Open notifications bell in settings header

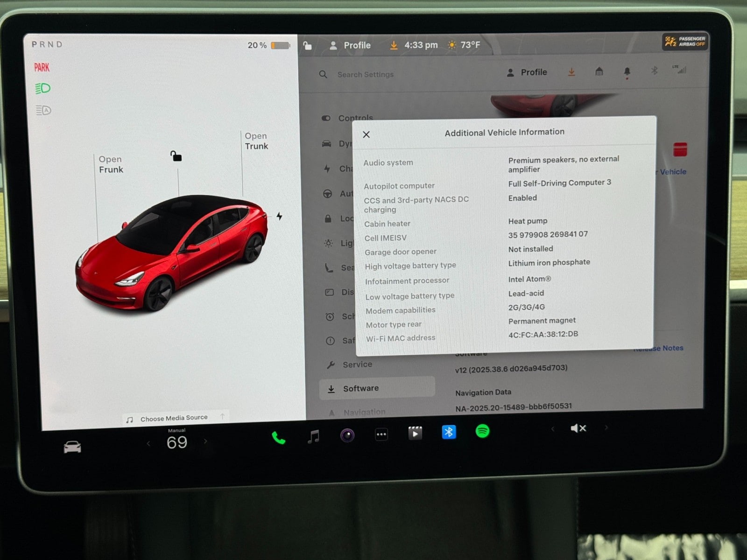[627, 71]
